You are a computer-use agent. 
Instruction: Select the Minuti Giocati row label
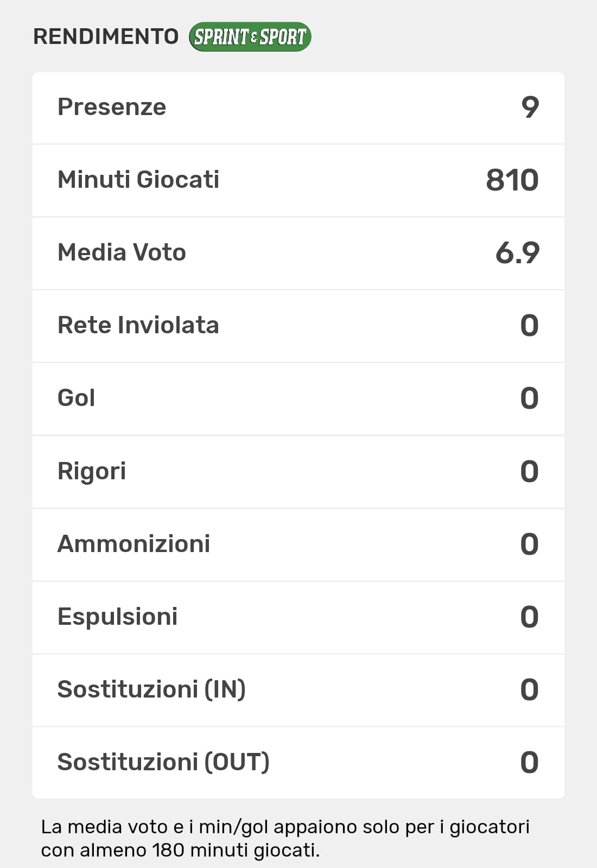[x=138, y=180]
